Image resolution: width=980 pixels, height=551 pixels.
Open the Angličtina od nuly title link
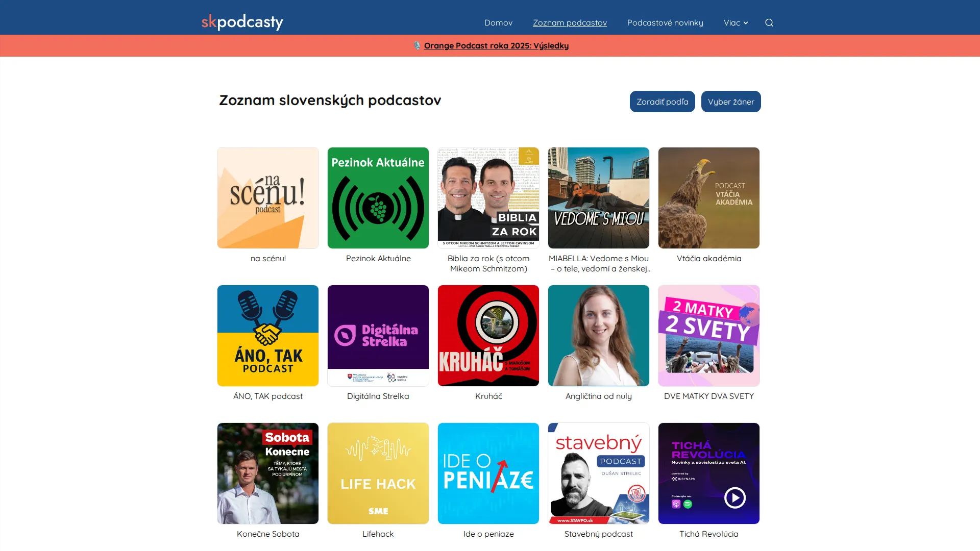click(x=599, y=396)
